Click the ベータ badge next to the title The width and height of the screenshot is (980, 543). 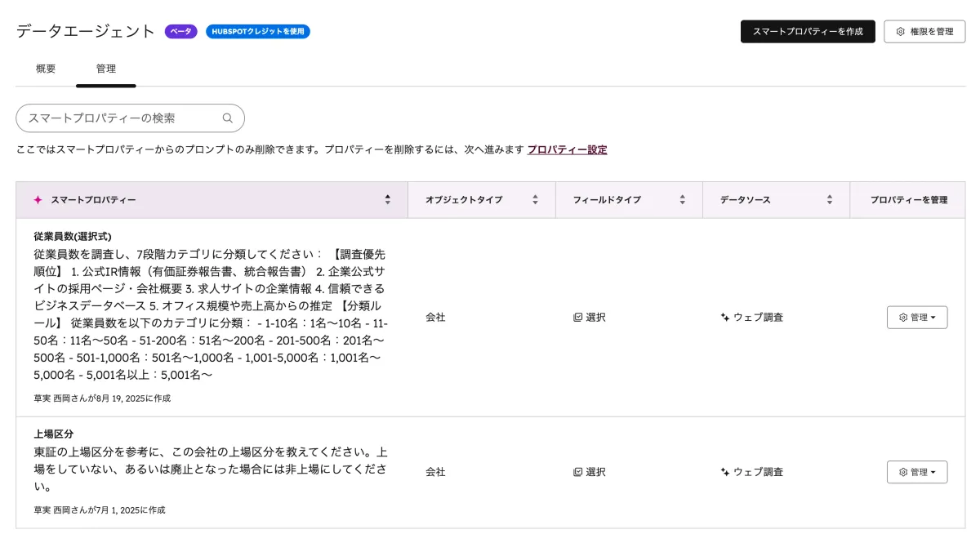tap(180, 31)
